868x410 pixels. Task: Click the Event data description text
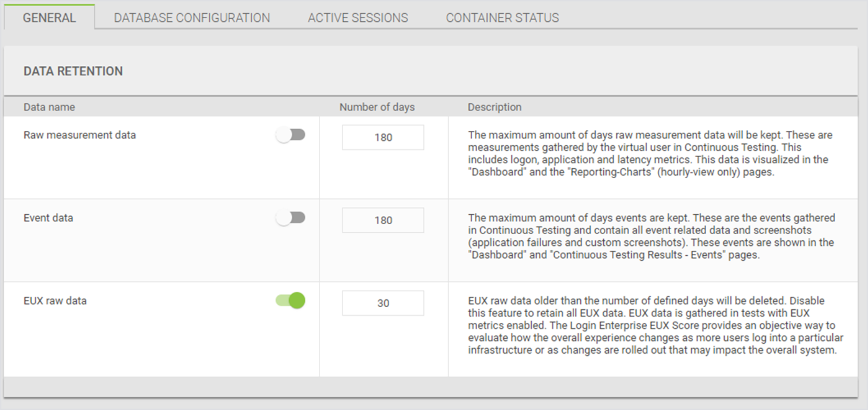(x=651, y=236)
